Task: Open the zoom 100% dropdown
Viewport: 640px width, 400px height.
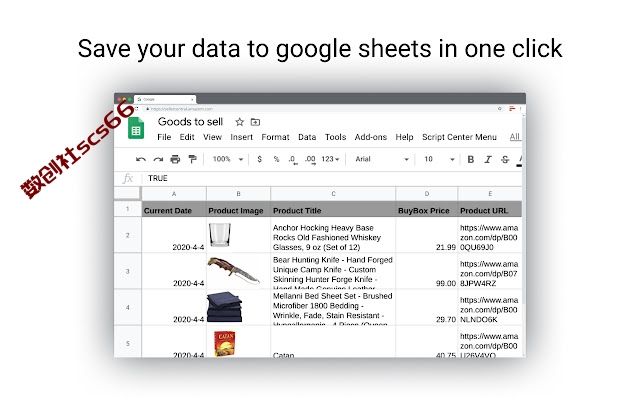Action: [228, 159]
